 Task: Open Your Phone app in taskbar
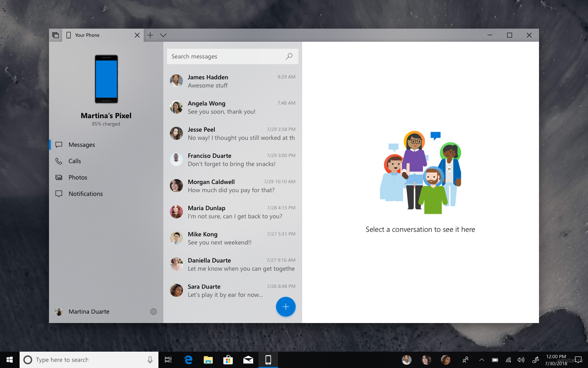(268, 360)
